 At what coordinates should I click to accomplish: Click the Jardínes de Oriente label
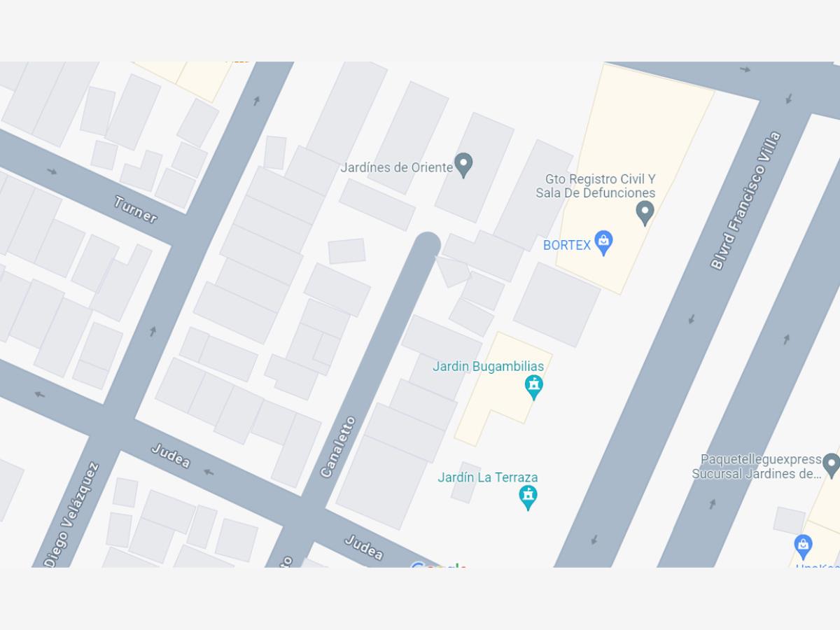396,167
